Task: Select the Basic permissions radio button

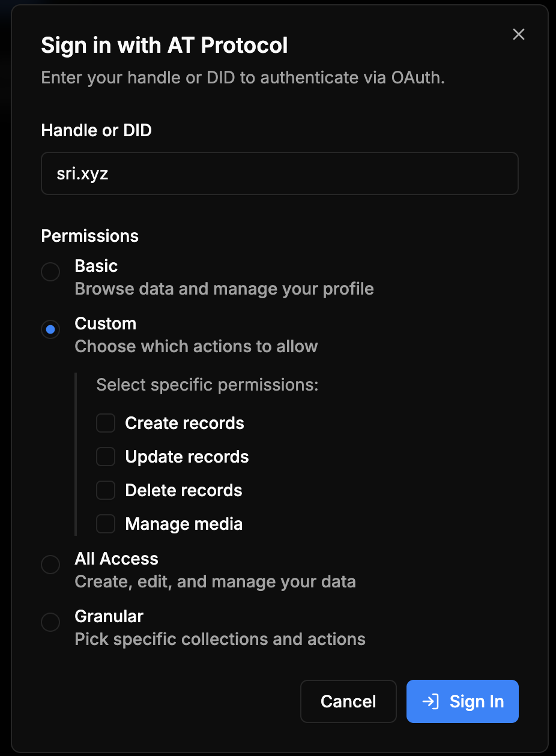Action: 50,272
